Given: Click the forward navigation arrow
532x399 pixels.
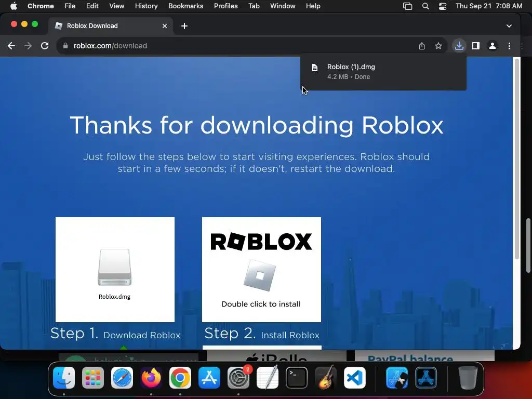Looking at the screenshot, I should [28, 46].
